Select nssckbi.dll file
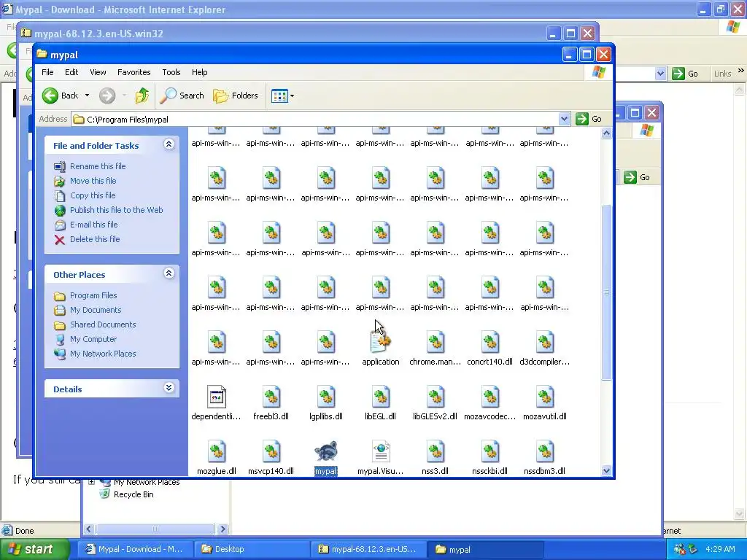 [x=489, y=458]
